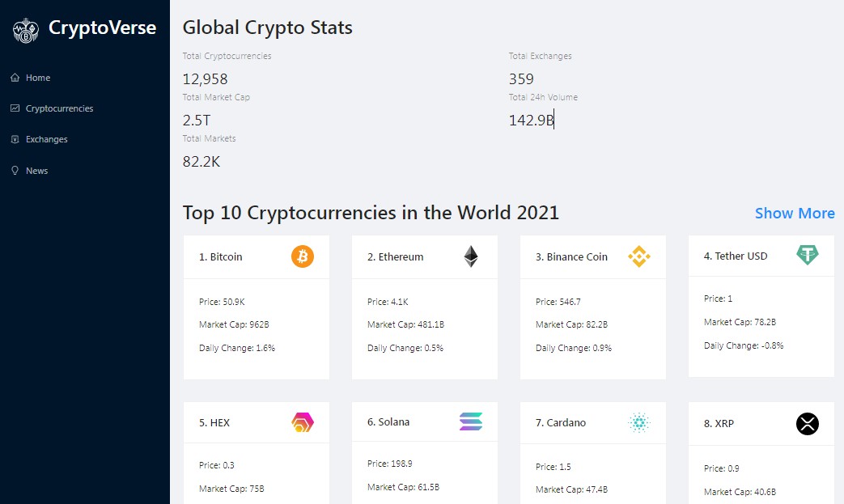
Task: Go to Cryptocurrencies in the sidebar
Action: coord(59,108)
